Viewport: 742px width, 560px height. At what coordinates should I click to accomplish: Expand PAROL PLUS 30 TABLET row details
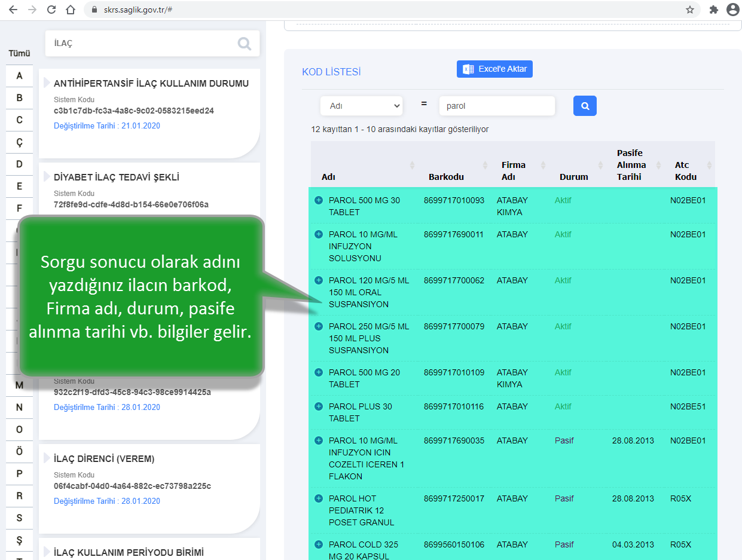click(319, 406)
